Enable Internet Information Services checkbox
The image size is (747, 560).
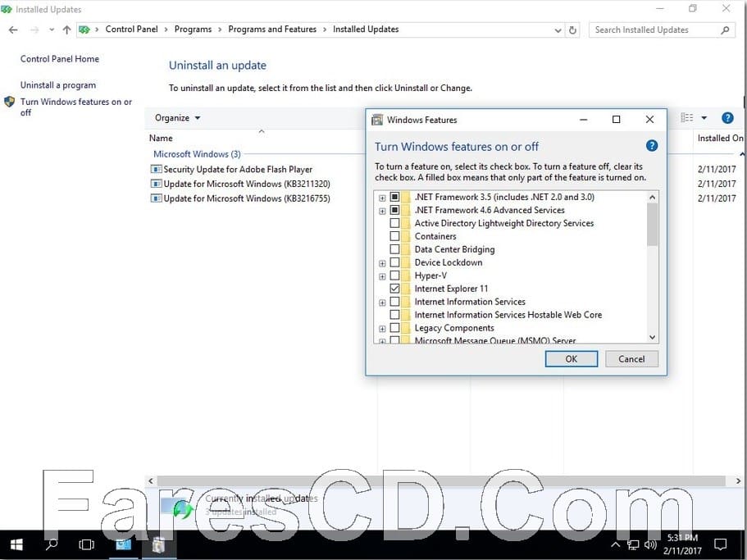[x=394, y=302]
